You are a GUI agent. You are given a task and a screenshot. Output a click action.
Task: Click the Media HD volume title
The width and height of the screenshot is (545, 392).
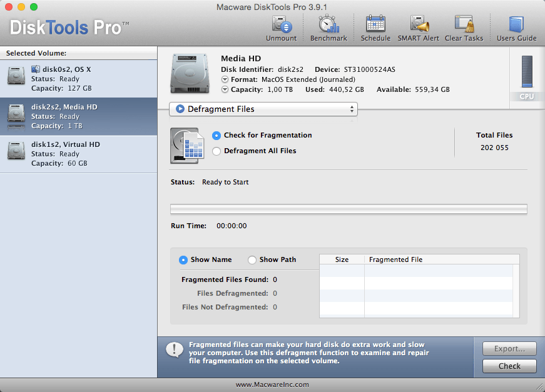(x=241, y=58)
